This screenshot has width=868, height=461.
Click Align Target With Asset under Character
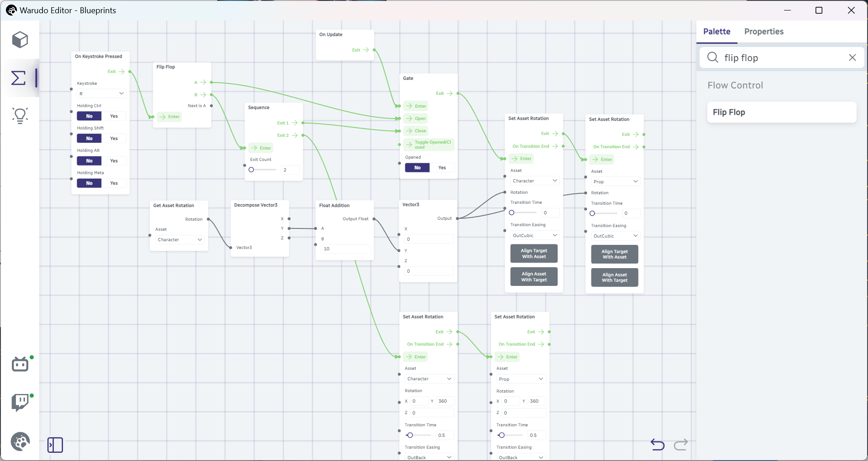pyautogui.click(x=534, y=254)
